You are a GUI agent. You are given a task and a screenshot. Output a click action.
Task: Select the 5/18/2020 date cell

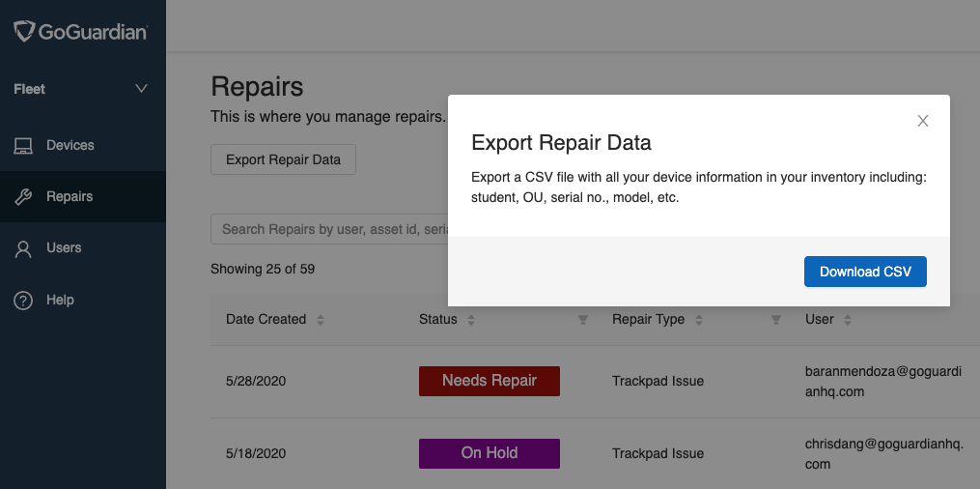point(256,453)
